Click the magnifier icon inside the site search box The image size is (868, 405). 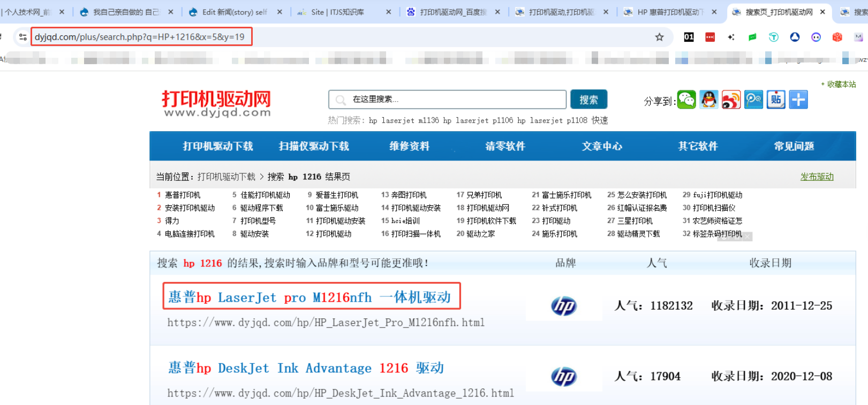tap(341, 100)
